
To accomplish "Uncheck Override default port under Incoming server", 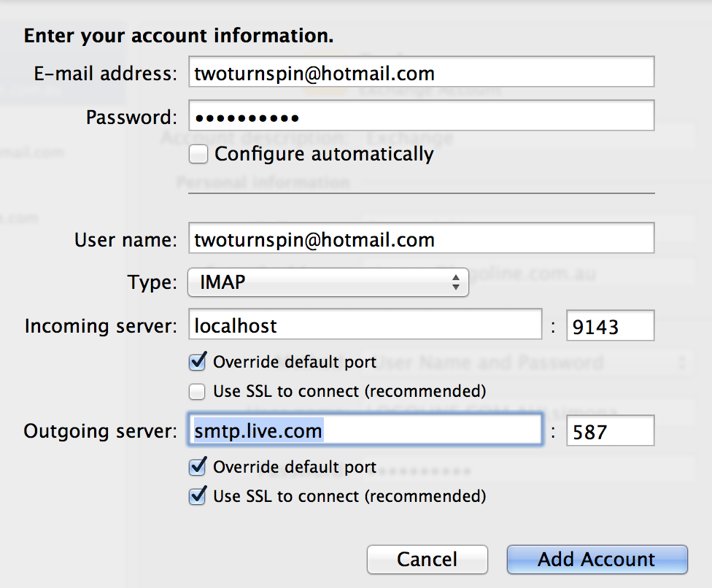I will point(198,362).
